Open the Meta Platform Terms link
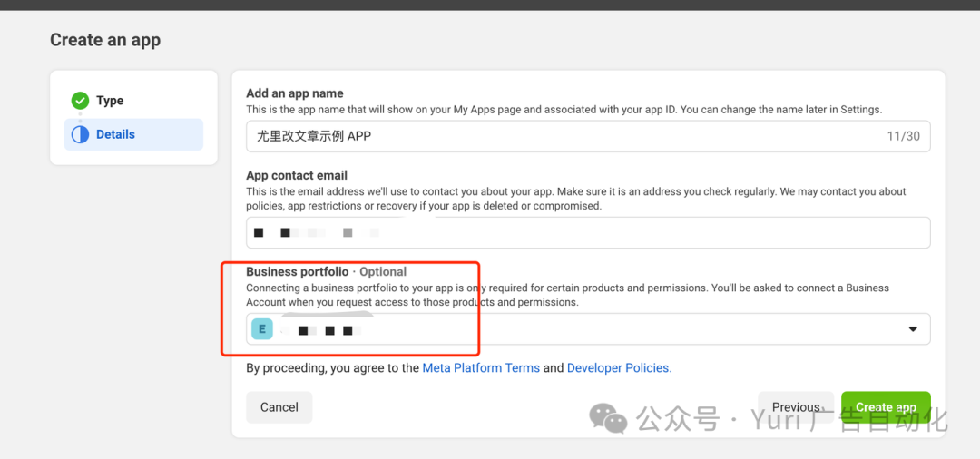This screenshot has height=459, width=980. pyautogui.click(x=481, y=367)
